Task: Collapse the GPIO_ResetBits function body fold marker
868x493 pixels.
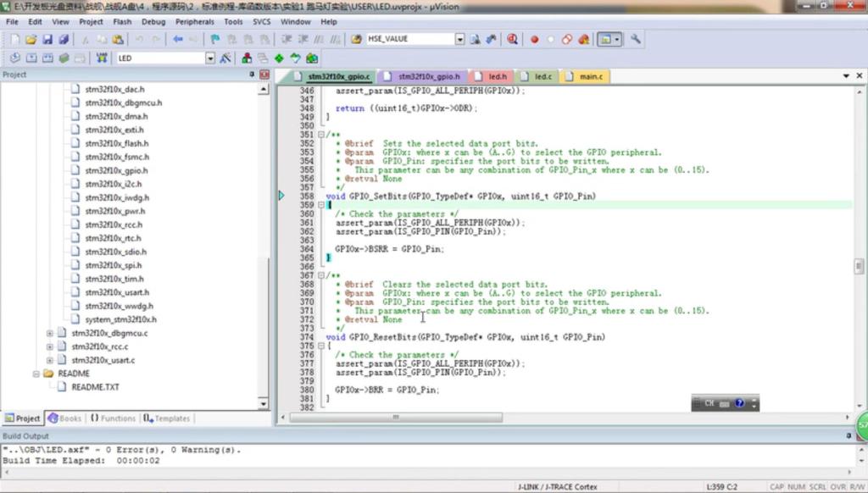Action: coord(320,346)
